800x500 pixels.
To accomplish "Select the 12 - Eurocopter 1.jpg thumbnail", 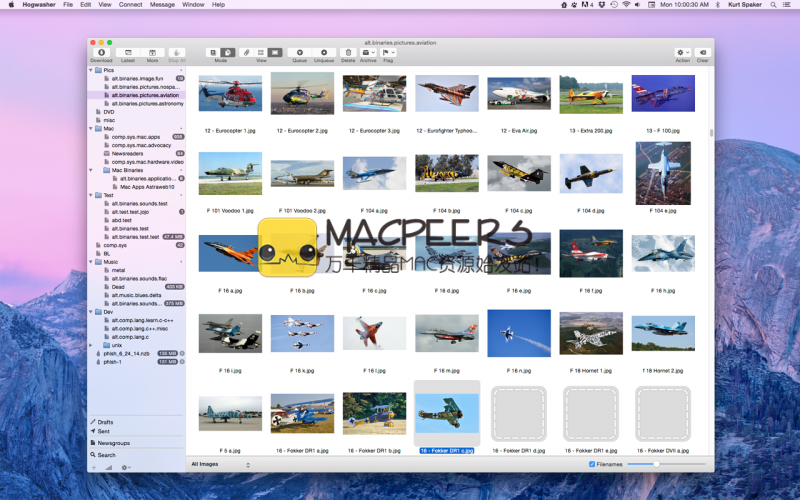I will click(x=230, y=94).
